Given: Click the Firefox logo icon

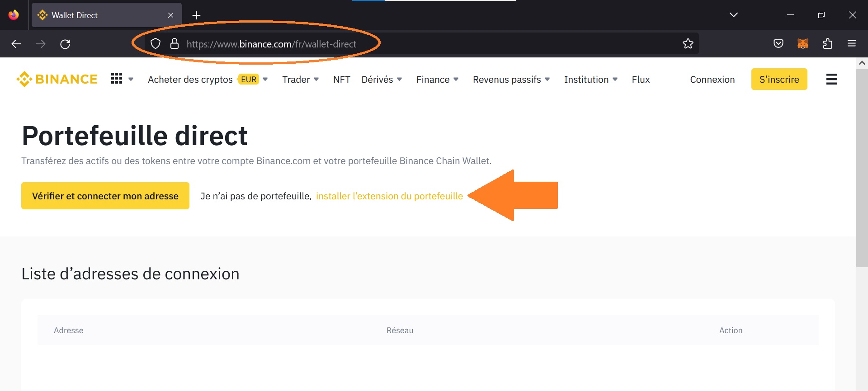Looking at the screenshot, I should point(14,15).
